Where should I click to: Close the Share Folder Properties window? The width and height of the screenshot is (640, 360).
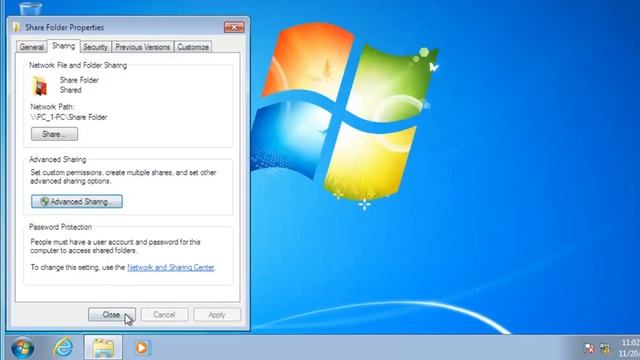[234, 27]
